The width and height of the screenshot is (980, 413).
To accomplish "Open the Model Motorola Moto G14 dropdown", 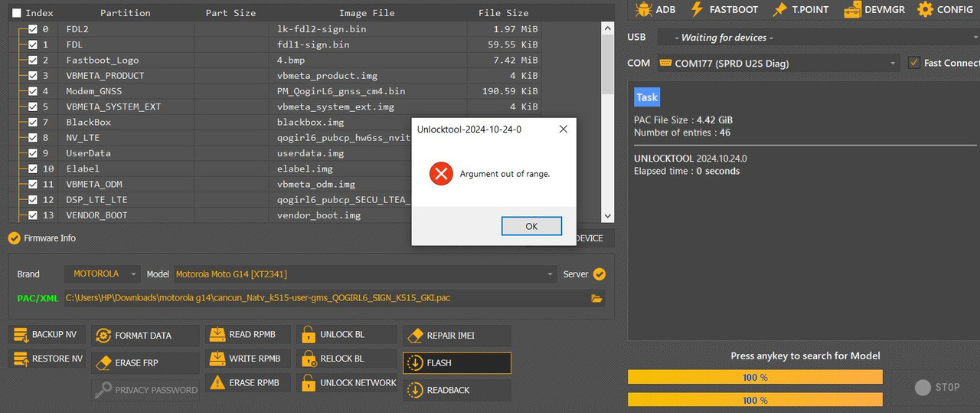I will point(365,274).
